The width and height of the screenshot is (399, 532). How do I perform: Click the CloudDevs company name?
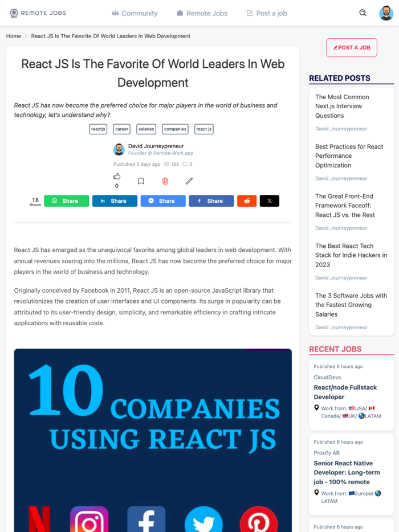point(327,377)
